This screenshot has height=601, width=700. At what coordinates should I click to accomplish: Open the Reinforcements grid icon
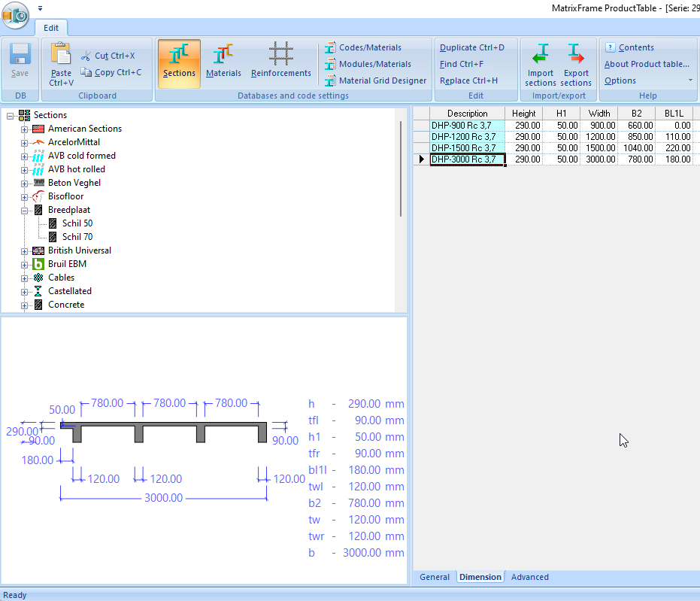280,53
